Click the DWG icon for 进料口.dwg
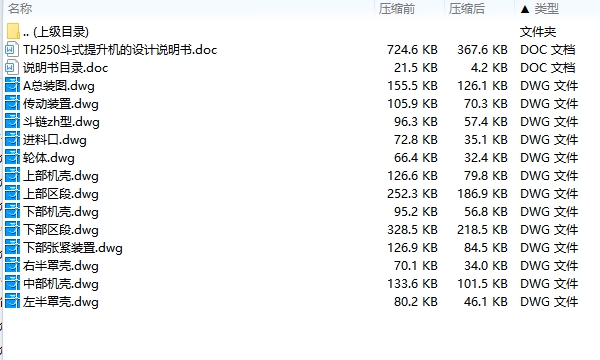 (12, 139)
